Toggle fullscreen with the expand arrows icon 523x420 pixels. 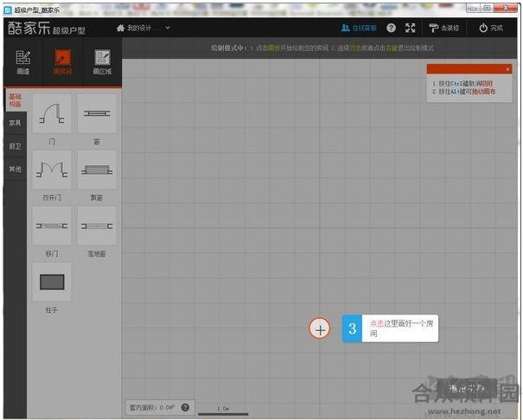(x=411, y=28)
